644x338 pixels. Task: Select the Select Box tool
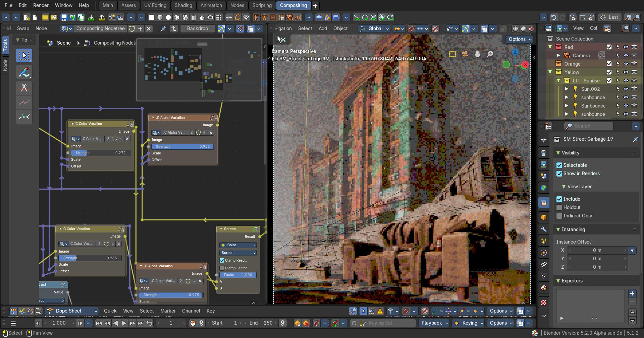(24, 55)
